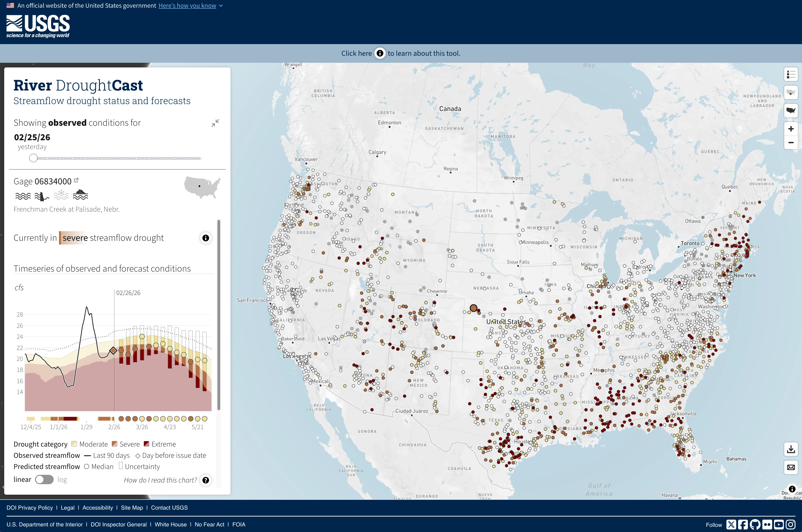Open FOIA footer link

(x=239, y=525)
